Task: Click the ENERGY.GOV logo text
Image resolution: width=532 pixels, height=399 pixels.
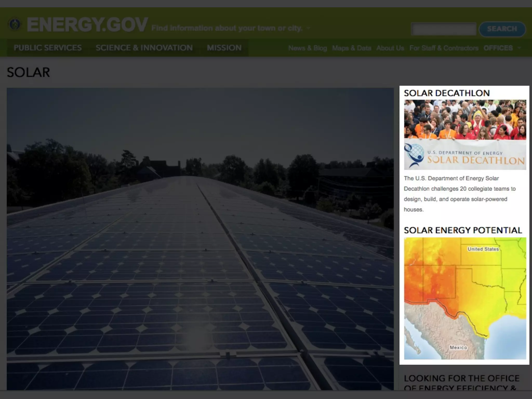Action: tap(88, 25)
